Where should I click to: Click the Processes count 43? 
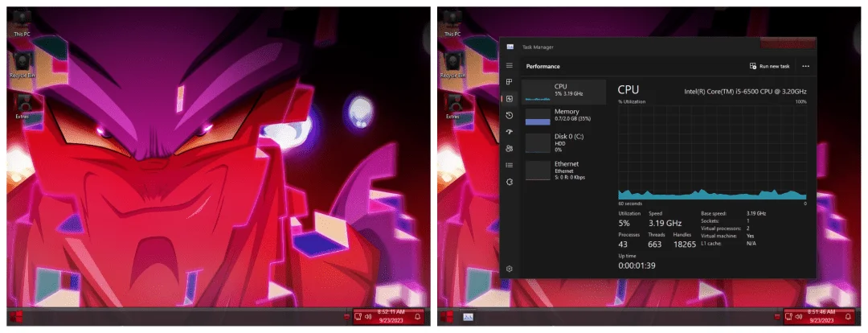[623, 245]
